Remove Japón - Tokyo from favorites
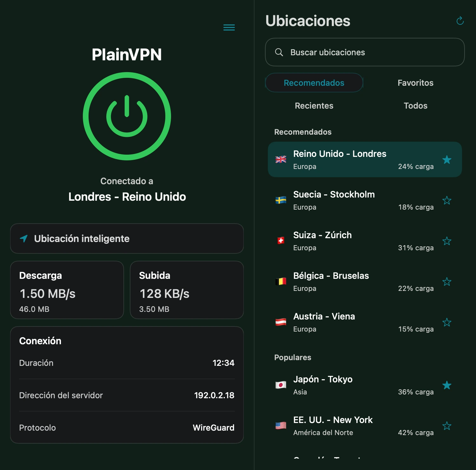This screenshot has width=476, height=470. pos(447,385)
